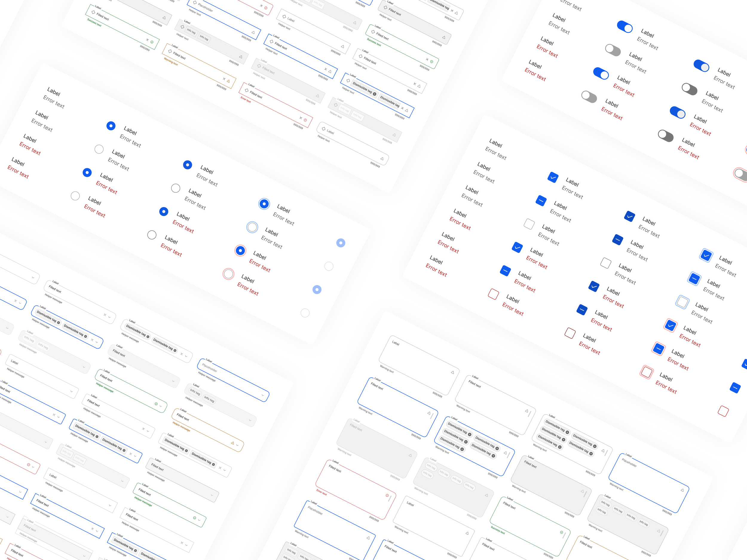Click warning triangle in orange Warning text field
747x560 pixels.
pos(229,81)
